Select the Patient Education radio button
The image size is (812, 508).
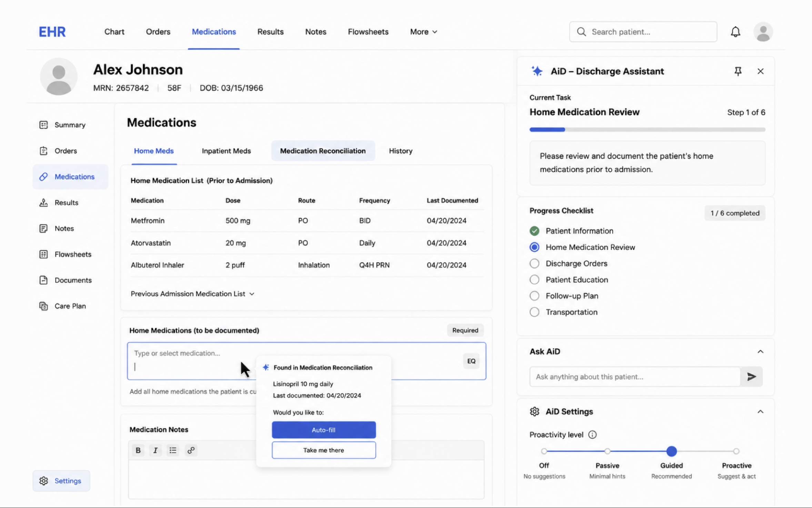534,279
